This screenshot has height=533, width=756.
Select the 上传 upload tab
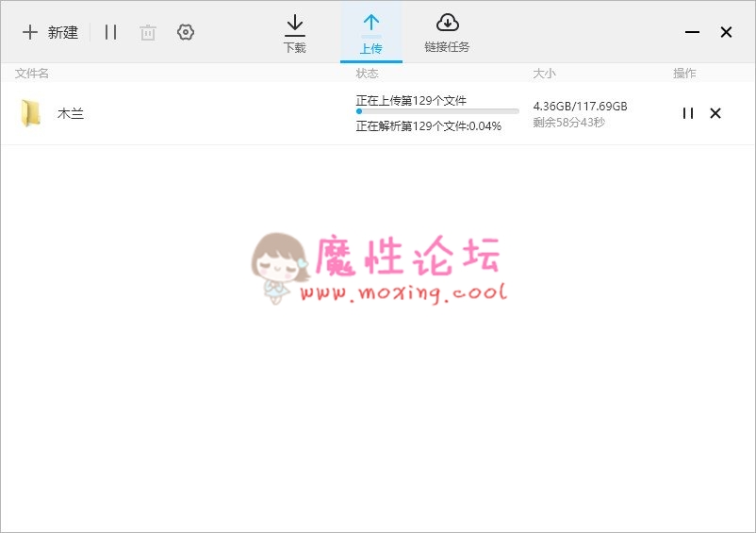click(x=371, y=33)
